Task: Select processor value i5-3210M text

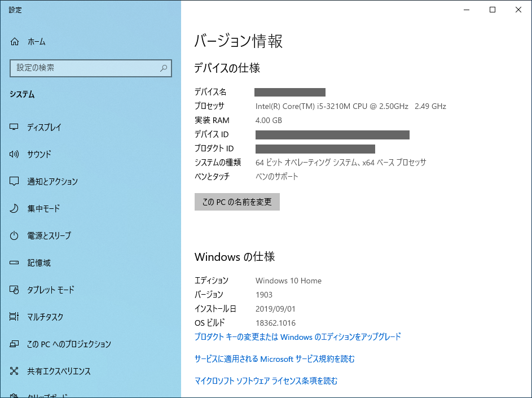Action: [350, 106]
